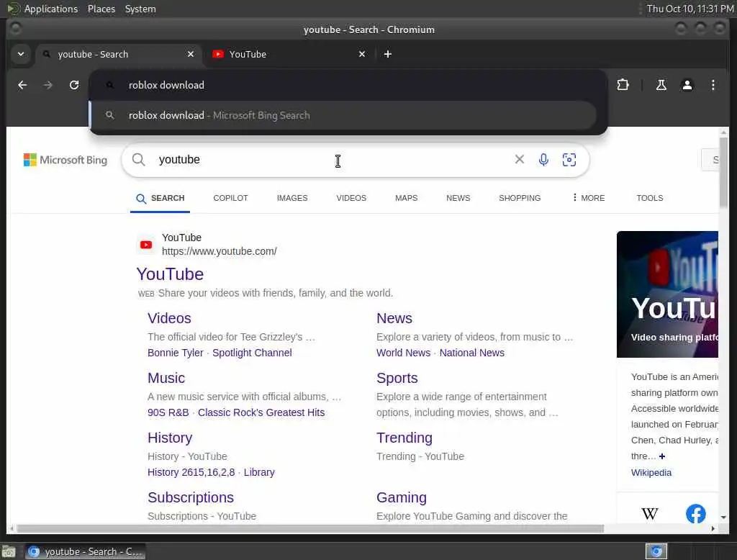
Task: Click the address bar with 'roblox download'
Action: [348, 85]
